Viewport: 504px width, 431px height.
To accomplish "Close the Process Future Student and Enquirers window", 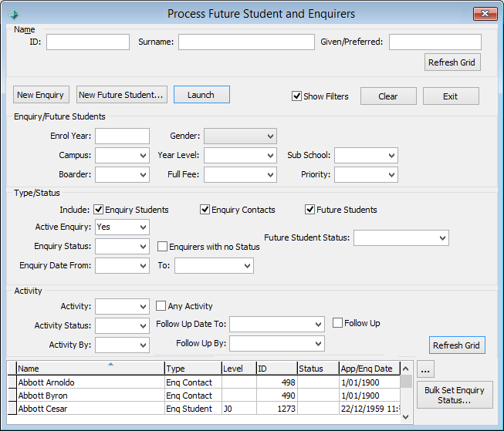I will click(485, 14).
